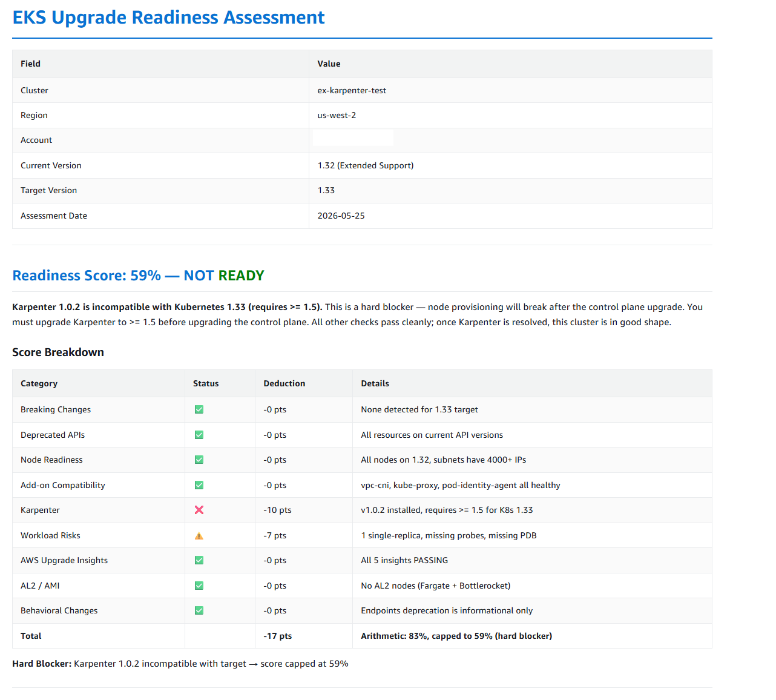The height and width of the screenshot is (700, 776).
Task: Select the Behavioral Changes green check icon
Action: (199, 611)
